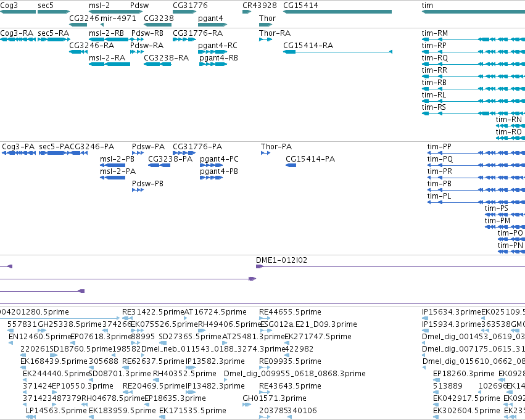Click the CG31776 gene arrow
525x420 pixels.
click(184, 12)
